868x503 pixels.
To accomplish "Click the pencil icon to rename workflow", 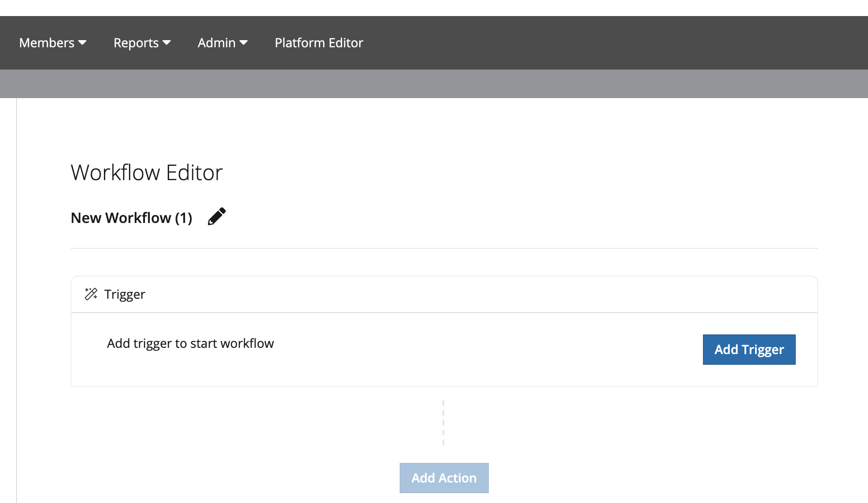I will (217, 217).
